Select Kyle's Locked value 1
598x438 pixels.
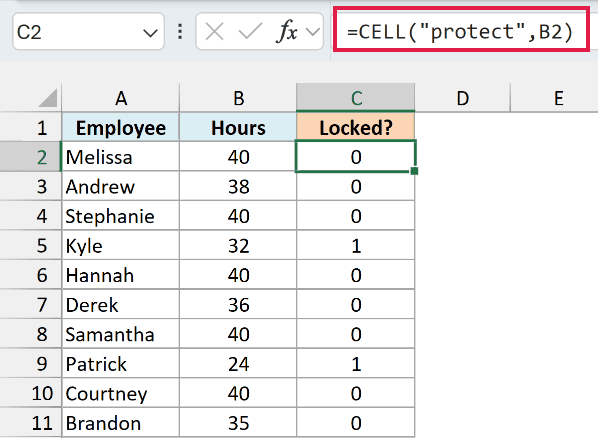[x=355, y=245]
